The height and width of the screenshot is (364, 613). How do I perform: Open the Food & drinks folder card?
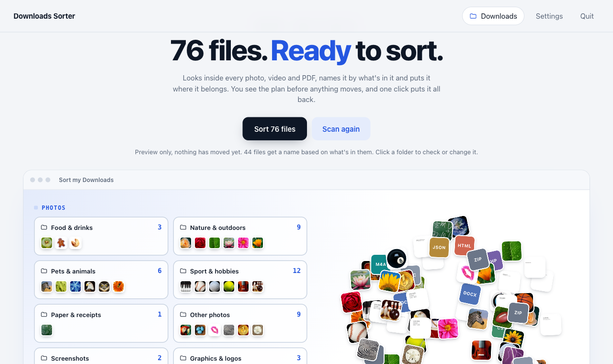point(101,236)
